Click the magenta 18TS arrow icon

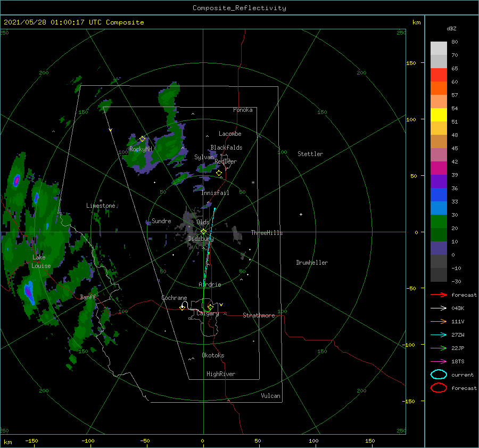pos(439,362)
